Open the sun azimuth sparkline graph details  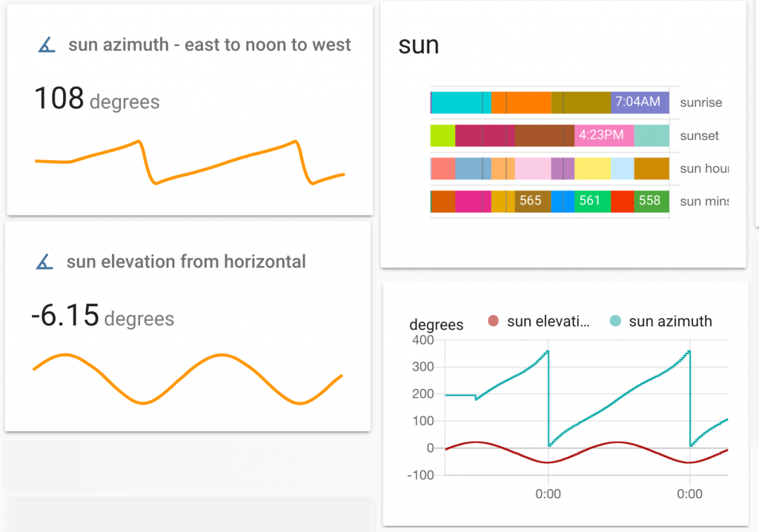pos(189,159)
